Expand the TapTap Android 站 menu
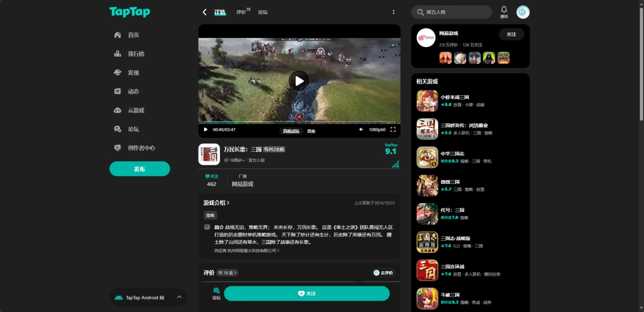 pyautogui.click(x=179, y=297)
